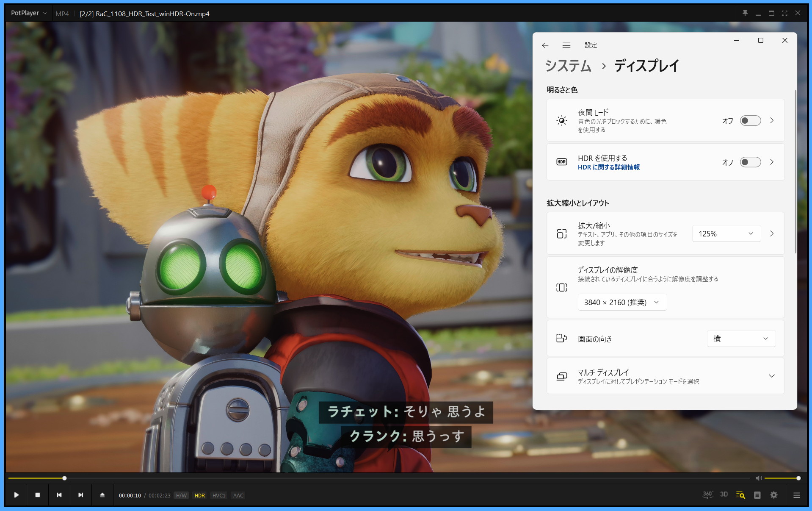812x511 pixels.
Task: Open the PotPlayer playlist panel icon
Action: click(x=757, y=495)
